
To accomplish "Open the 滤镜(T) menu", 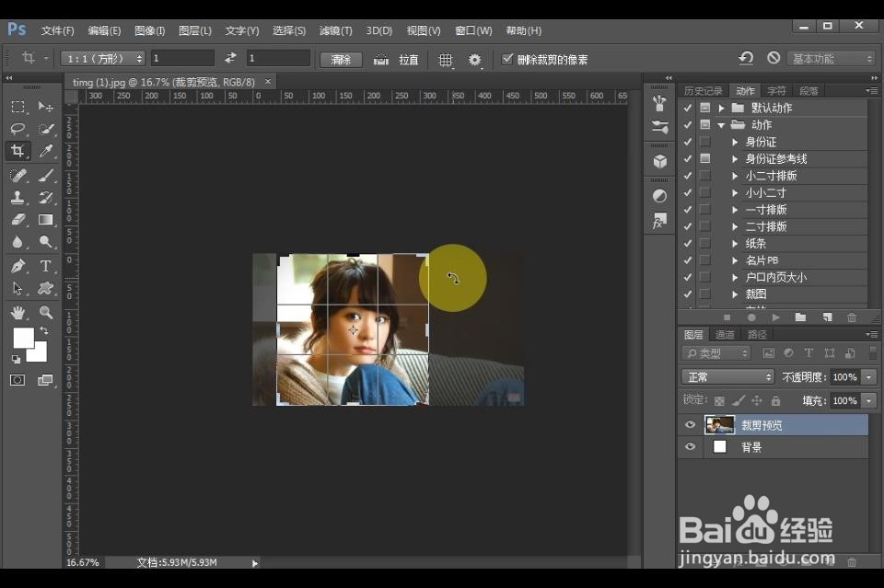I will click(335, 30).
